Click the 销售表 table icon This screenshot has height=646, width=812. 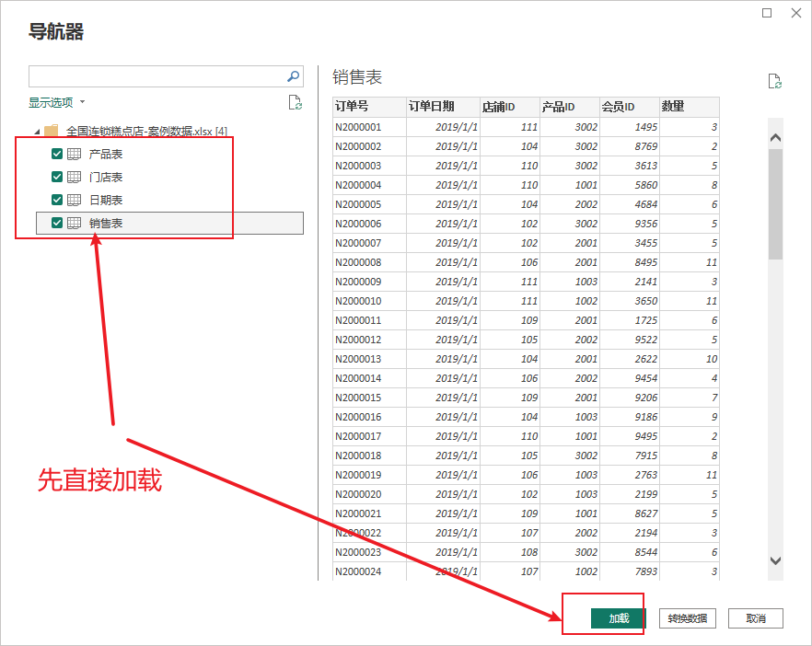[x=74, y=223]
